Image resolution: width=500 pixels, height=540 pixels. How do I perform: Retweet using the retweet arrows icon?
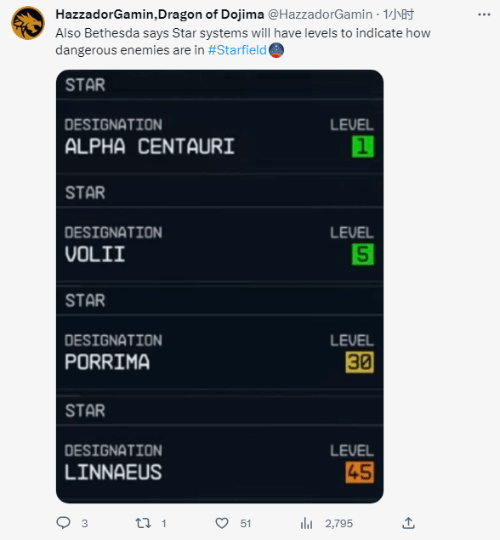[143, 523]
